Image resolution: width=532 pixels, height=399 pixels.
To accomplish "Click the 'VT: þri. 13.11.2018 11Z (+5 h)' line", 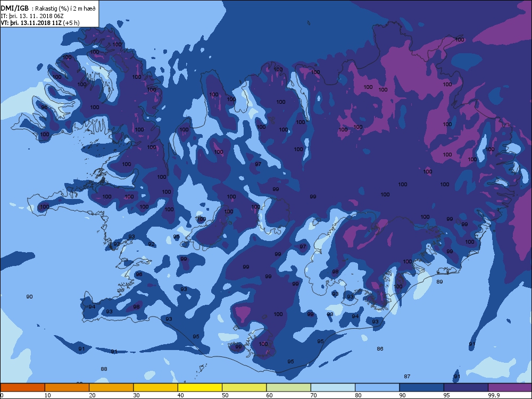I will (40, 23).
